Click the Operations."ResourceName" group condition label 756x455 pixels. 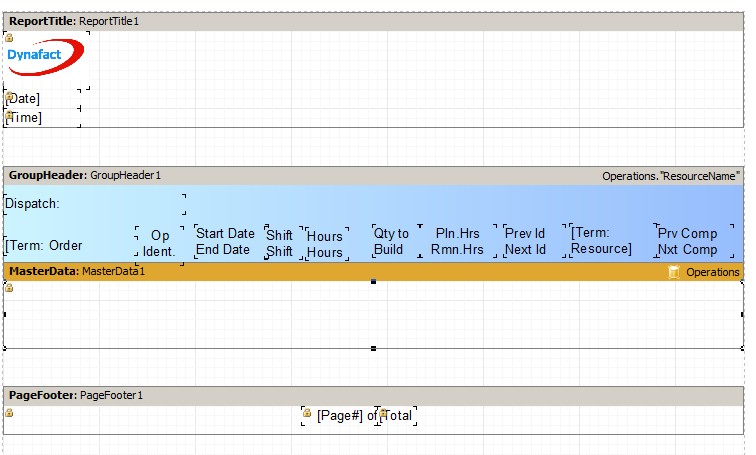click(x=671, y=176)
